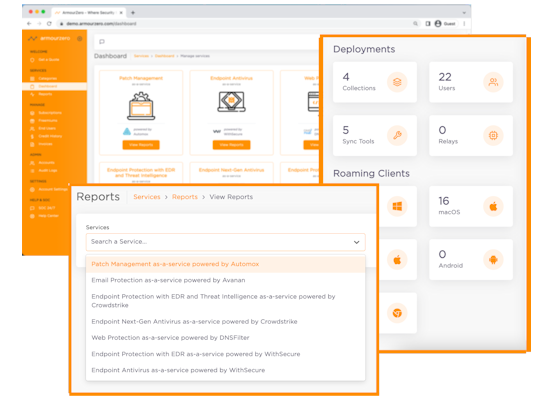Click the Users people icon
The image size is (553, 400).
point(493,82)
